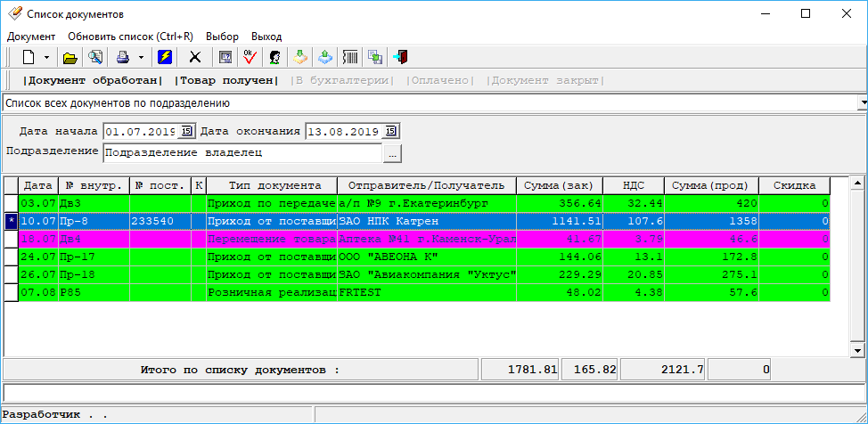Open the start date calendar button
Image resolution: width=868 pixels, height=424 pixels.
187,131
